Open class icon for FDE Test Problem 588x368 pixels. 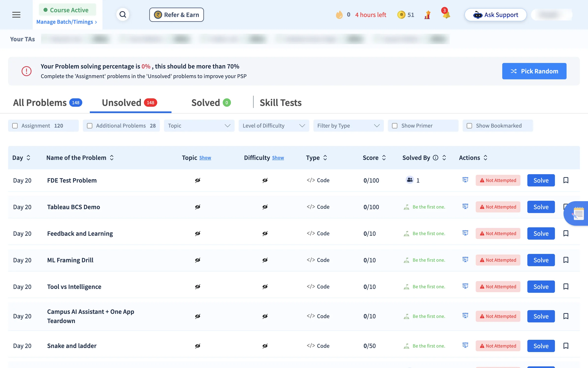(465, 180)
